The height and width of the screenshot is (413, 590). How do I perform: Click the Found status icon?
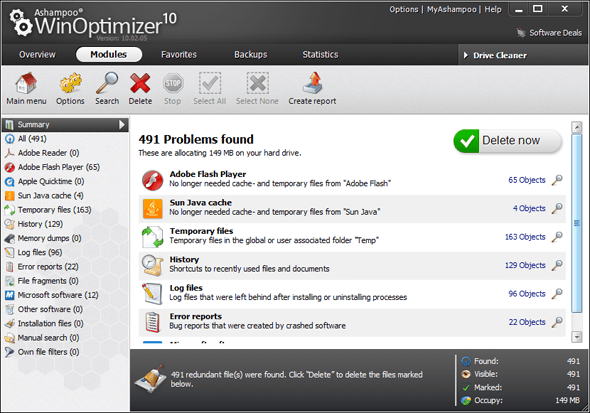[466, 361]
